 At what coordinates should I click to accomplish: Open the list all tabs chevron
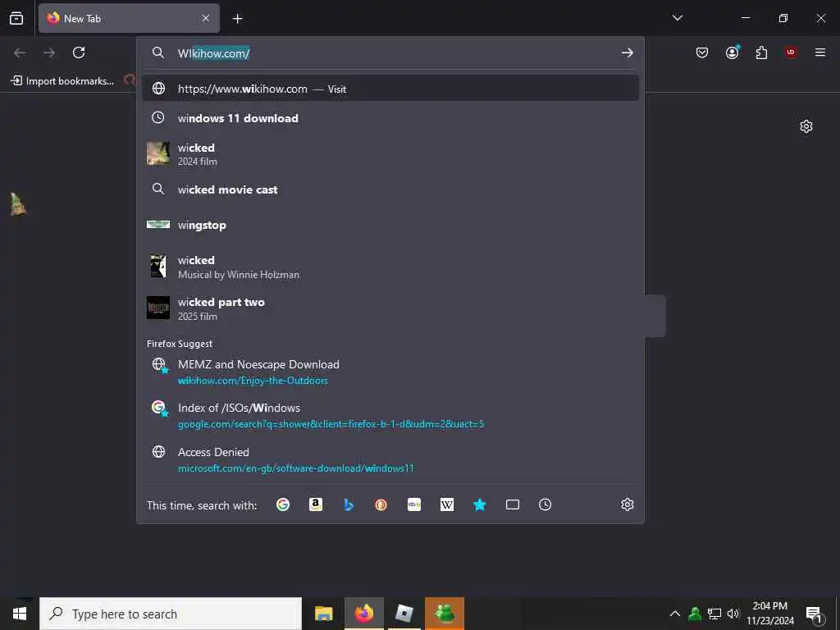(677, 18)
